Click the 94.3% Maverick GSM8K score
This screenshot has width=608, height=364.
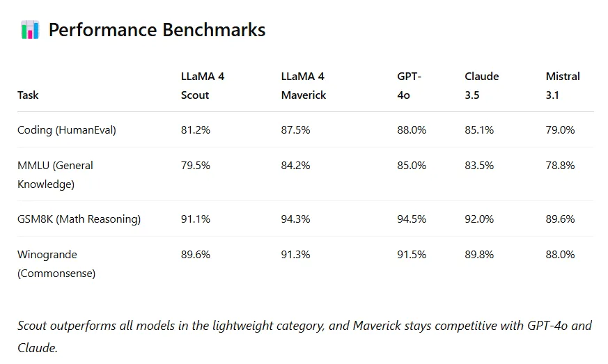[295, 219]
